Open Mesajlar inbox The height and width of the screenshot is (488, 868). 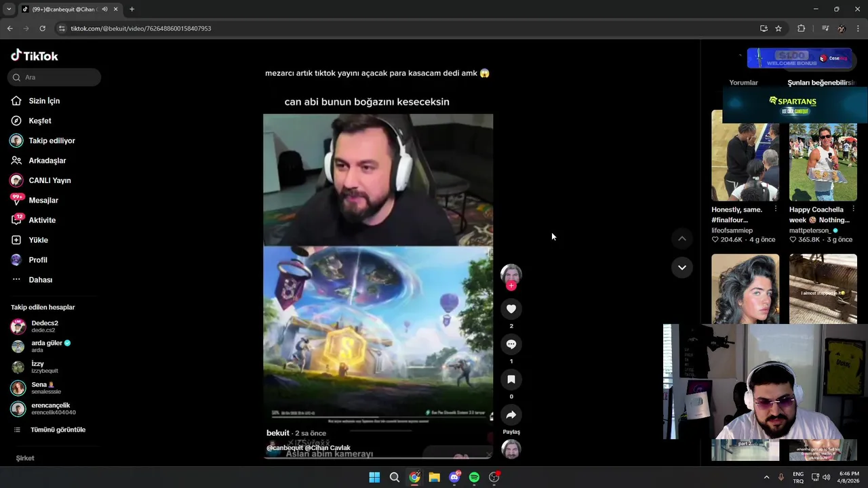pos(43,201)
